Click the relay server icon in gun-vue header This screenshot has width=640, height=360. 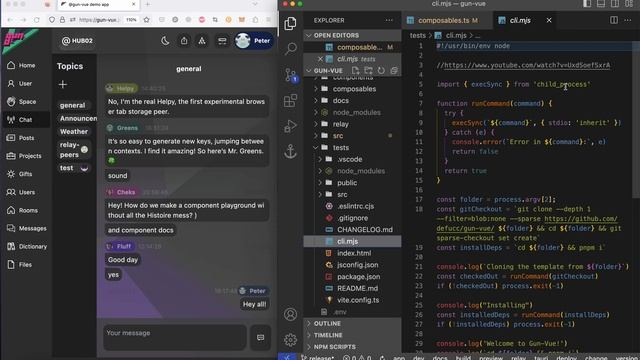point(222,40)
